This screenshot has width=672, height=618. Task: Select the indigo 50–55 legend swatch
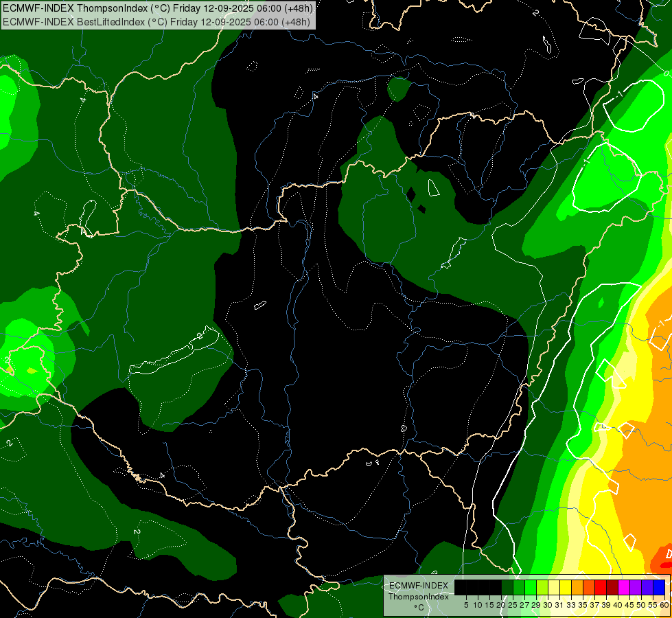point(647,588)
